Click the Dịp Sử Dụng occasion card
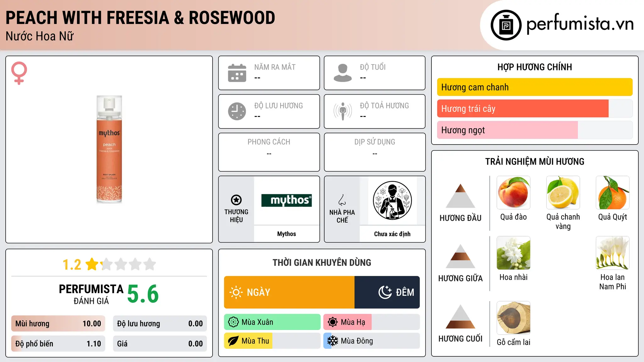The width and height of the screenshot is (644, 362). [x=375, y=152]
